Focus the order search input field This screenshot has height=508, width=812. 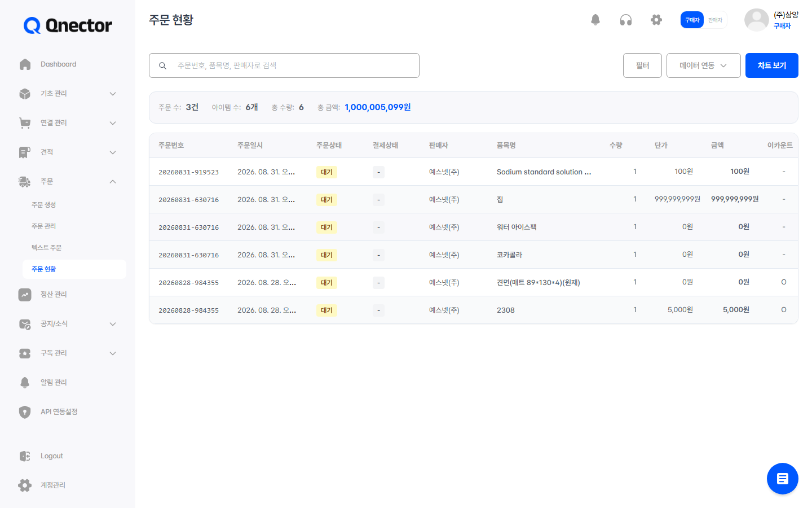(x=284, y=65)
